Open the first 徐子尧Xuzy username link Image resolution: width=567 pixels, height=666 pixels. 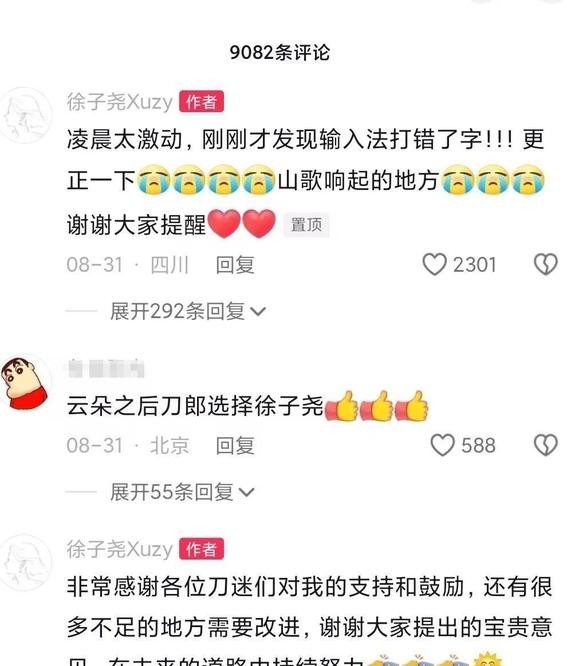coord(120,102)
